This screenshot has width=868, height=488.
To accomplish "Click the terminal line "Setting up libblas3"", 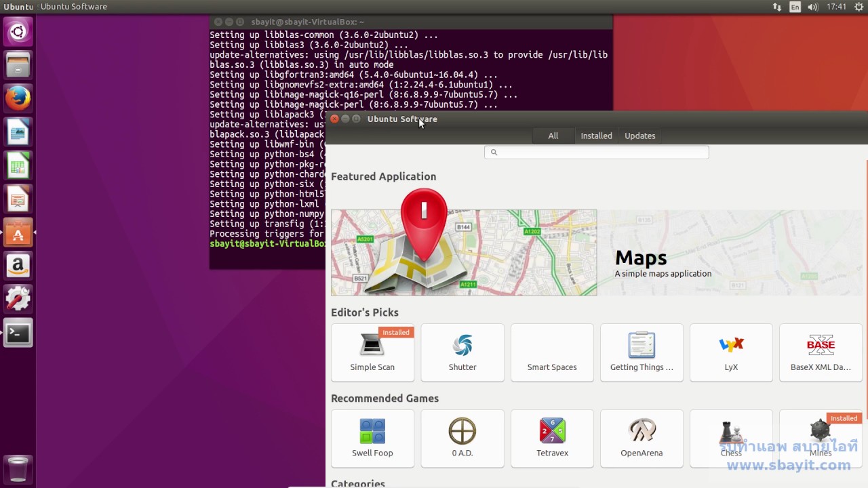I will click(309, 45).
